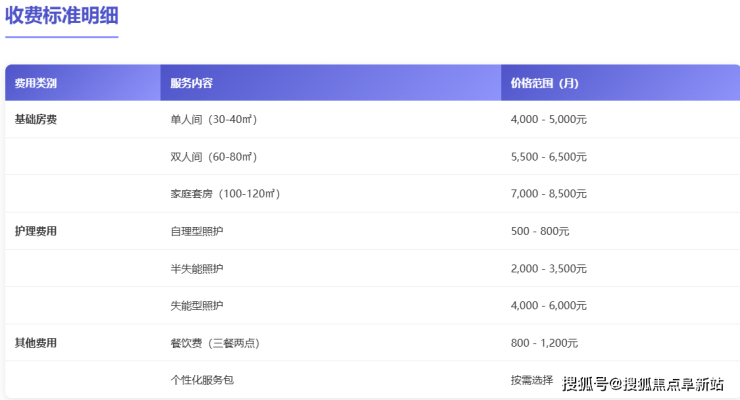Image resolution: width=740 pixels, height=400 pixels.
Task: Click the 5,500 - 6,500元 price cell
Action: point(548,157)
